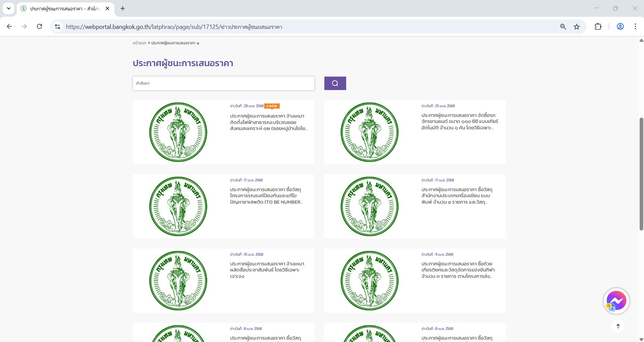644x342 pixels.
Task: Reload the current page
Action: 39,27
